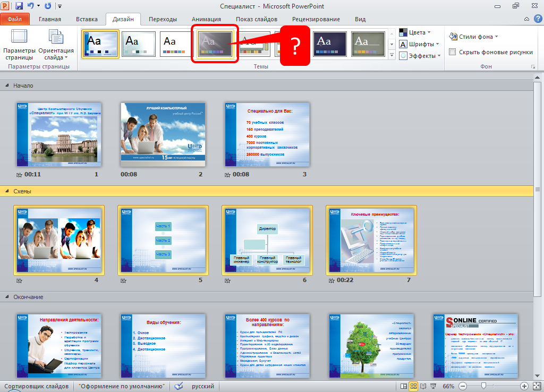Screen dimensions: 544x392
Task: Collapse the Схемы section
Action: point(7,191)
